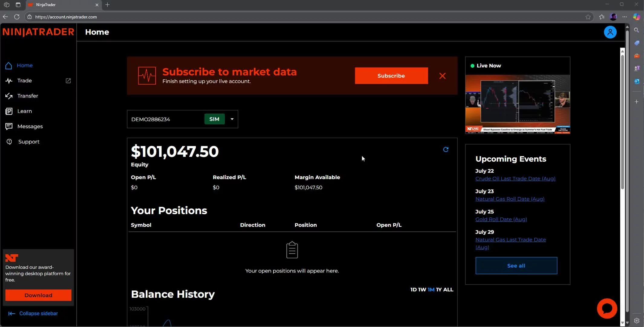Click the NT logo in download card

12,258
